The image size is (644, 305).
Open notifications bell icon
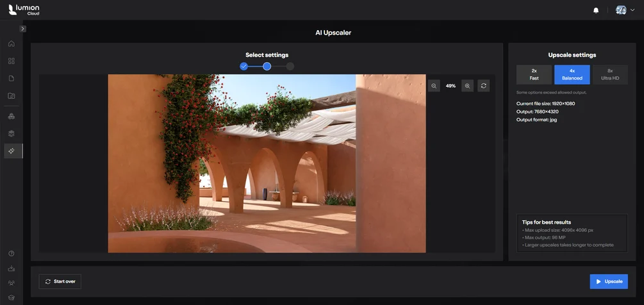[596, 10]
